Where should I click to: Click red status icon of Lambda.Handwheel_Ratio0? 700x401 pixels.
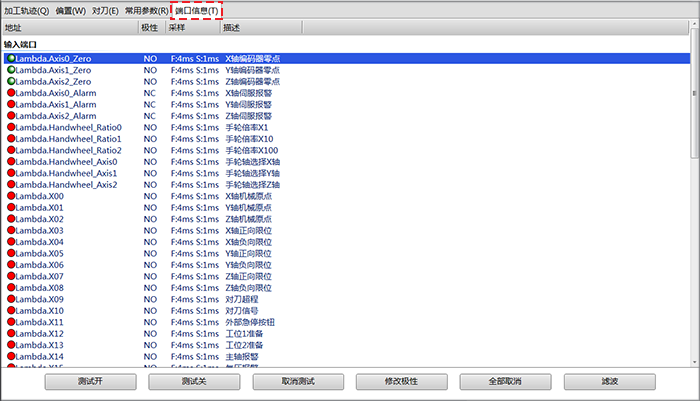11,127
